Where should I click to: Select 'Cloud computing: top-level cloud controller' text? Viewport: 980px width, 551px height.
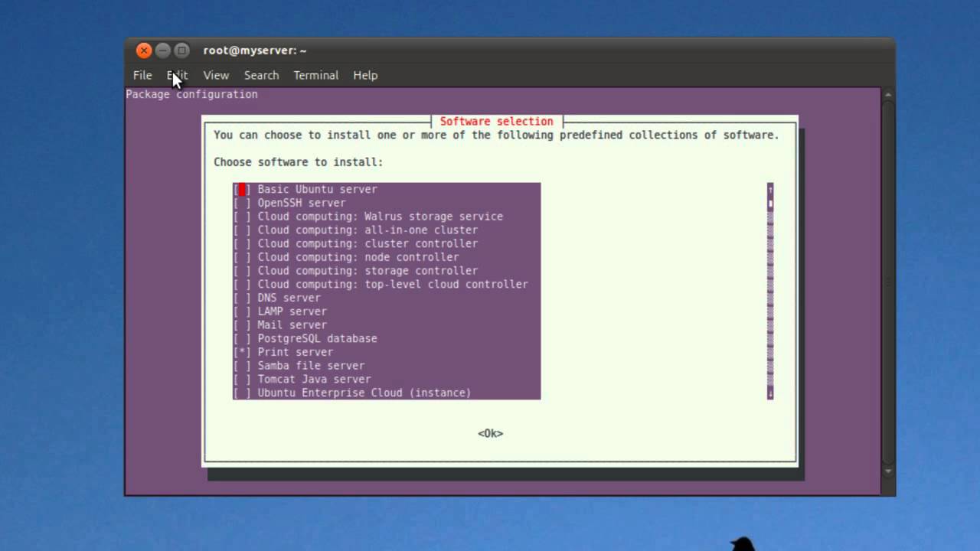coord(393,284)
